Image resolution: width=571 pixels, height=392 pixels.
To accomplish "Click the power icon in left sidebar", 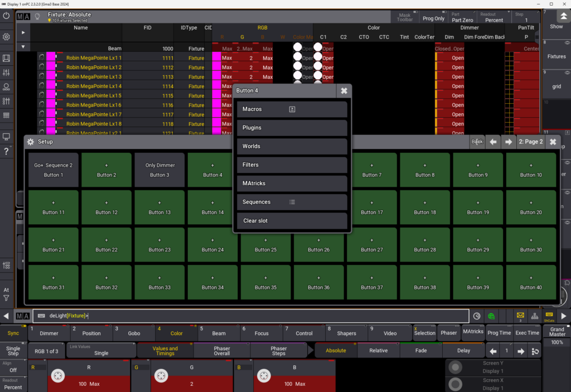I will pos(6,16).
